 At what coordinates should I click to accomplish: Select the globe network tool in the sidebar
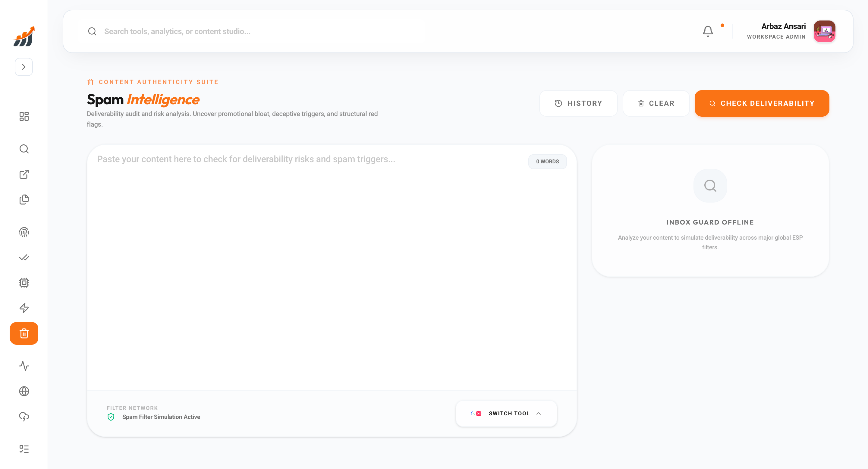click(24, 391)
